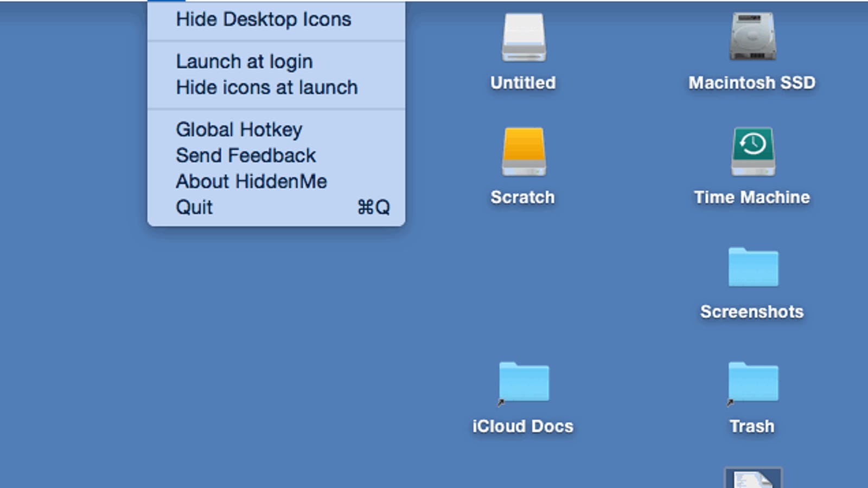Toggle Hide icons at launch option
This screenshot has height=488, width=868.
pos(276,87)
